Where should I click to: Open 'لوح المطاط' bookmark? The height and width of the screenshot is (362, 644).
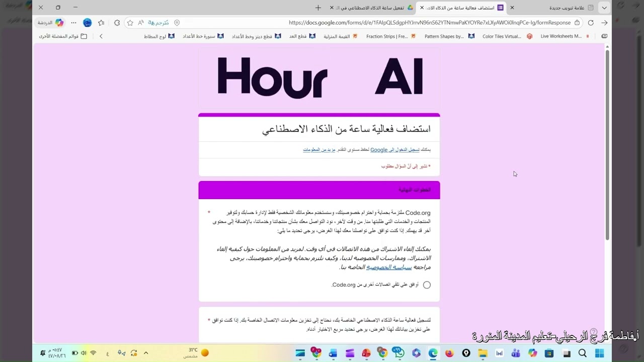pos(159,36)
